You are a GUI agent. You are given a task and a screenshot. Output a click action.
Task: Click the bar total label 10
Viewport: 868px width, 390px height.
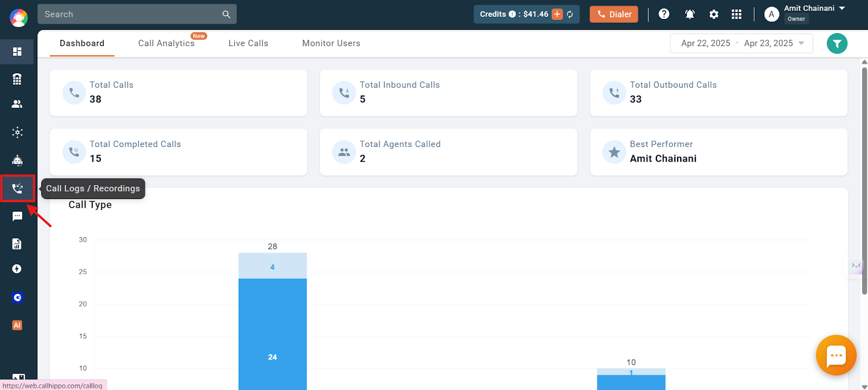point(631,362)
